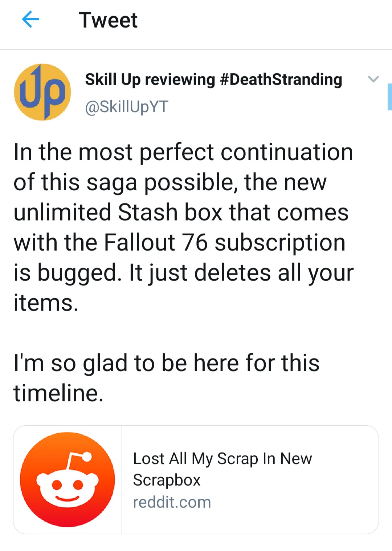Click the blue scrollbar indicator at right edge
The image size is (392, 551).
click(389, 97)
